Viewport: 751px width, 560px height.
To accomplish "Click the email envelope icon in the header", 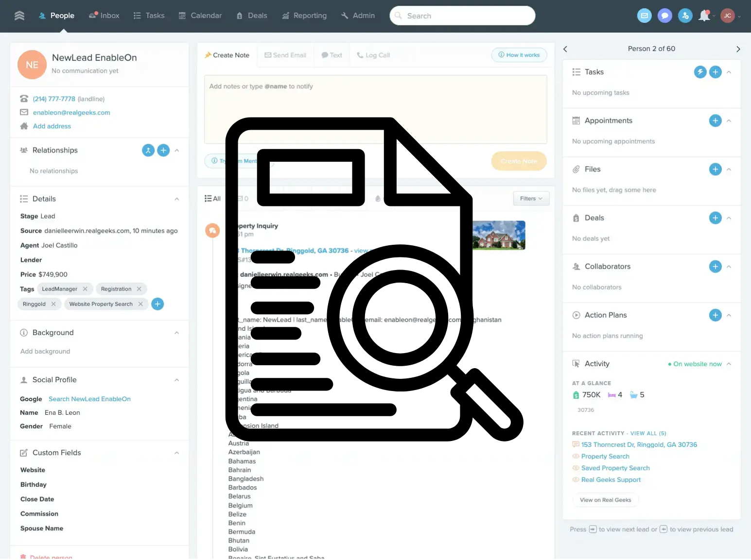I will pos(645,16).
